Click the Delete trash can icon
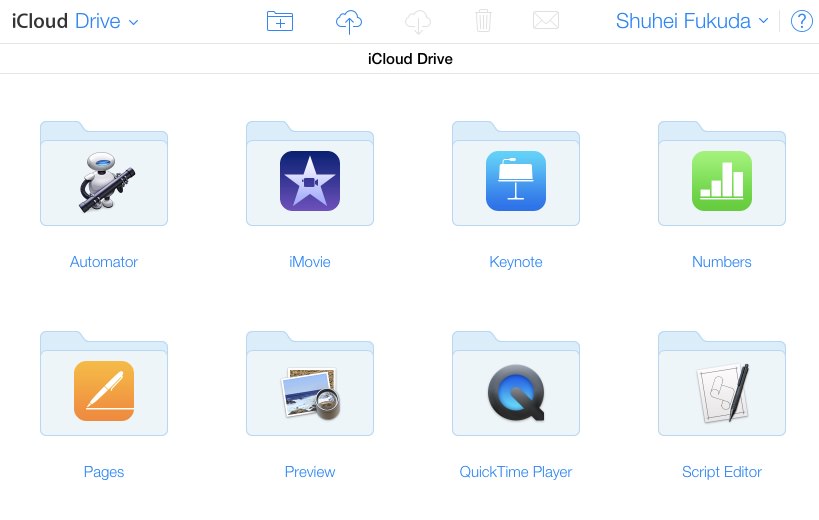This screenshot has width=819, height=520. pyautogui.click(x=483, y=21)
